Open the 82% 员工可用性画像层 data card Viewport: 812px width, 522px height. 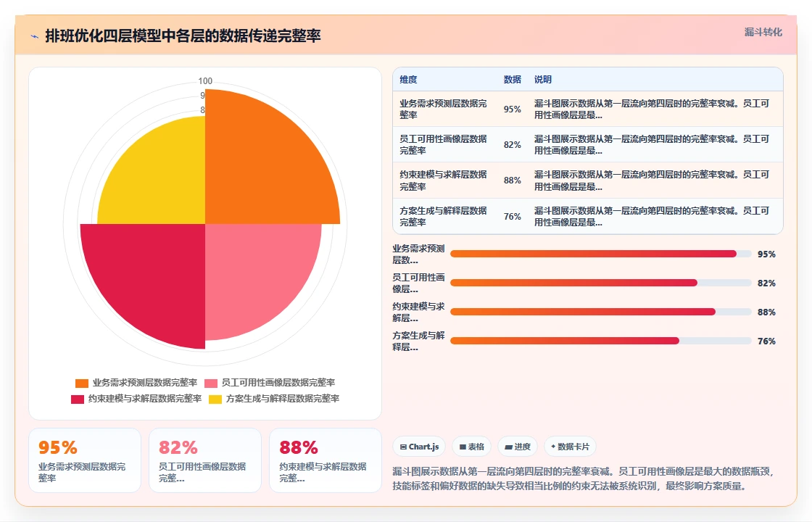click(x=205, y=460)
